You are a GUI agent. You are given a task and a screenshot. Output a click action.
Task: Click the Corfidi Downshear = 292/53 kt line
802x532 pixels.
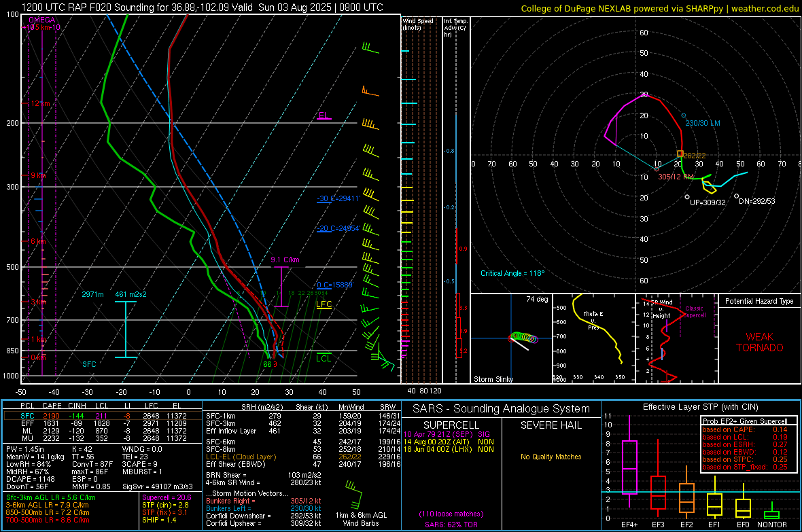[x=264, y=516]
